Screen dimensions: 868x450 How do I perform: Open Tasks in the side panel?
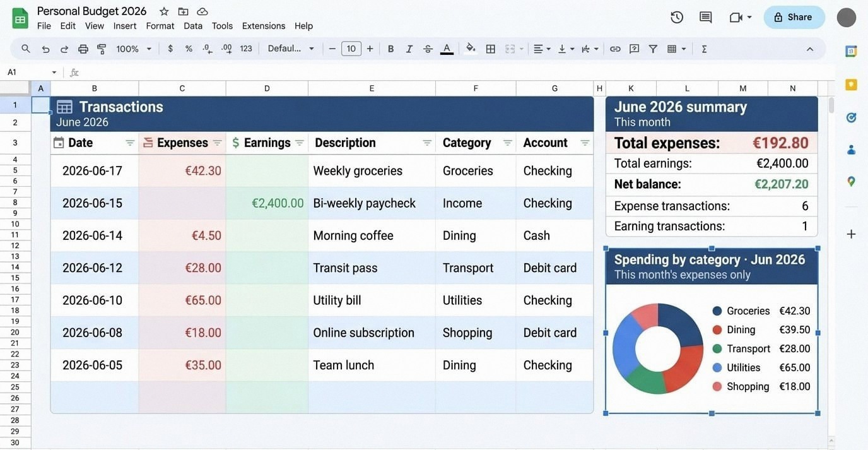click(851, 117)
